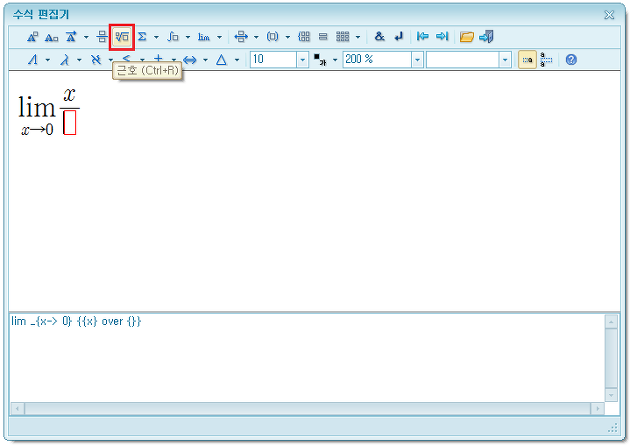This screenshot has height=445, width=630.
Task: Click script text 'lim _{x-> 0} {{x} over {}}'
Action: [76, 321]
